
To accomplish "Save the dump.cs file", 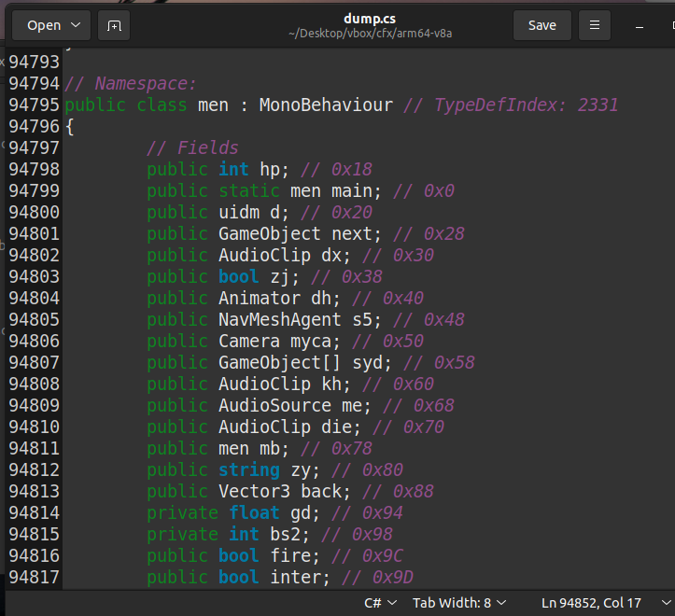I will [x=542, y=25].
